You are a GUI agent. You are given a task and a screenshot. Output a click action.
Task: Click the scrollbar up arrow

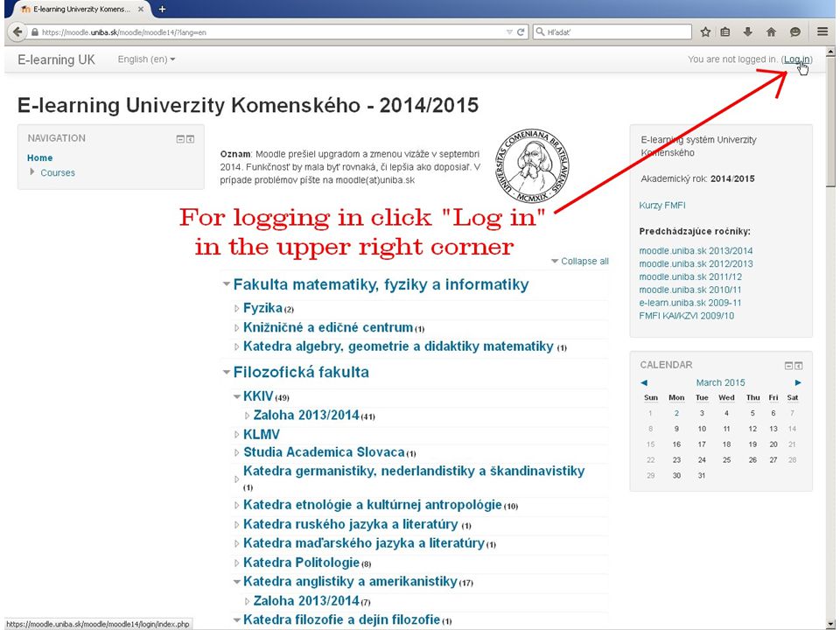pos(830,52)
